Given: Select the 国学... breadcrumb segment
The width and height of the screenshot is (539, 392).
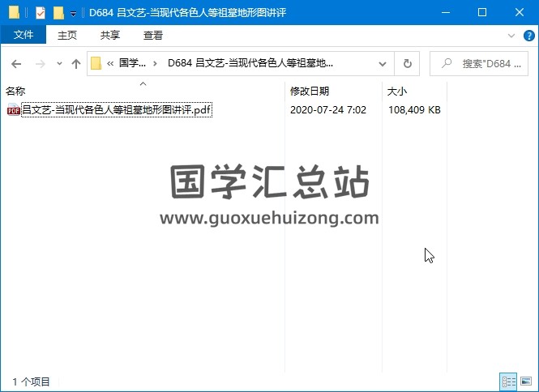Looking at the screenshot, I should point(132,63).
